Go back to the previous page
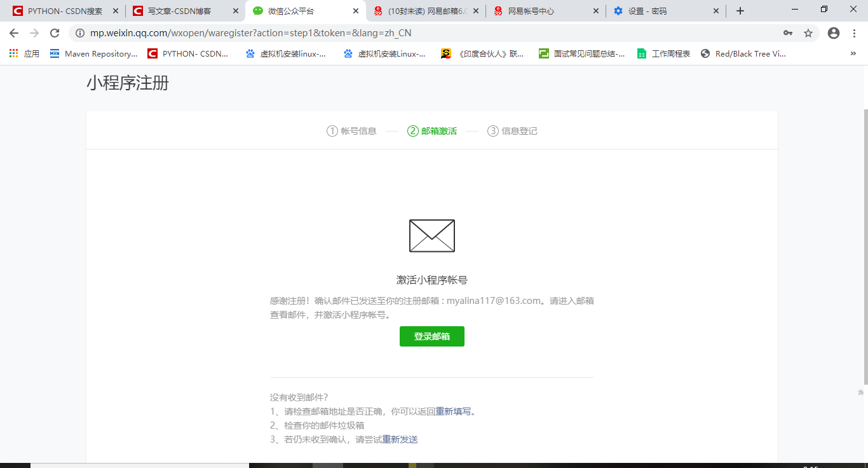 click(x=14, y=33)
